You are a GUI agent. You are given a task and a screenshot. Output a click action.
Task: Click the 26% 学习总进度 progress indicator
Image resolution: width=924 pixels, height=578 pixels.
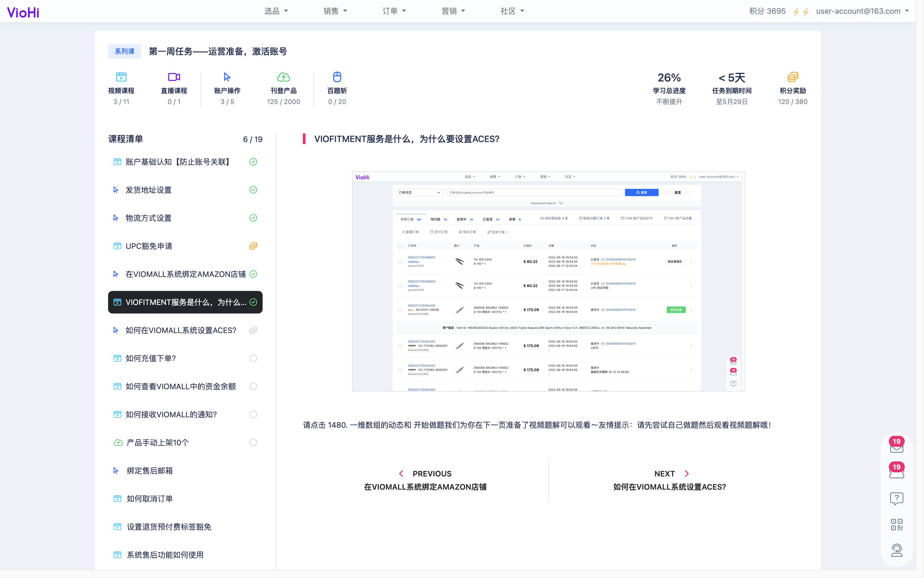[669, 88]
